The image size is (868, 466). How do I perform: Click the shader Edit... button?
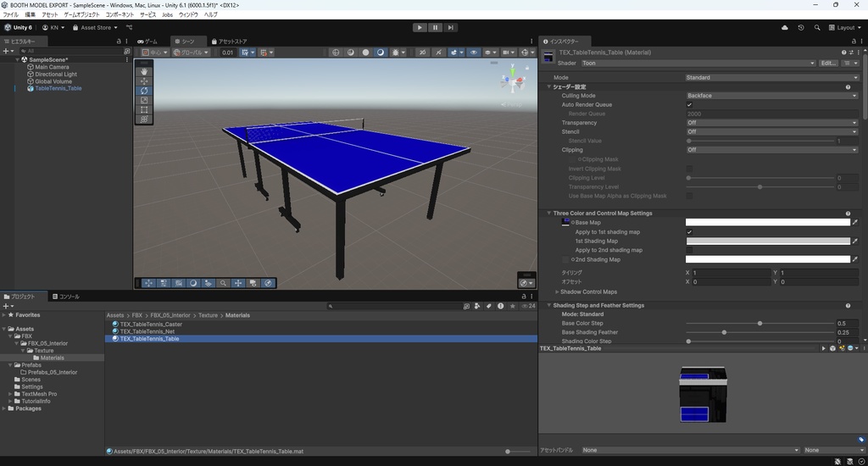[828, 63]
